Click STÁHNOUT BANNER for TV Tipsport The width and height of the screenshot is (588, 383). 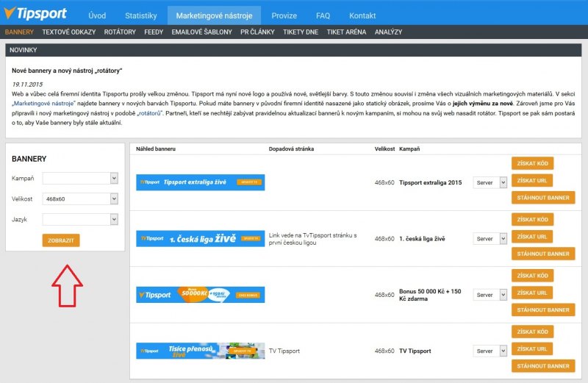point(543,366)
